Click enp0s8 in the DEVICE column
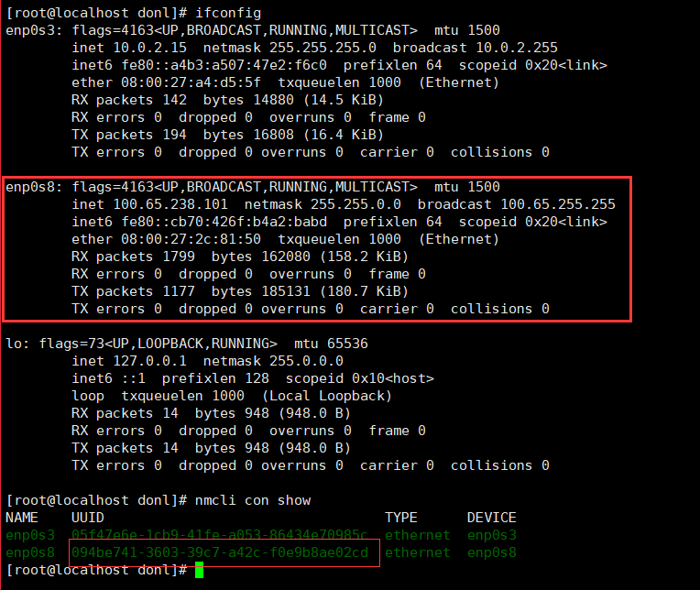The height and width of the screenshot is (590, 700). coord(491,552)
